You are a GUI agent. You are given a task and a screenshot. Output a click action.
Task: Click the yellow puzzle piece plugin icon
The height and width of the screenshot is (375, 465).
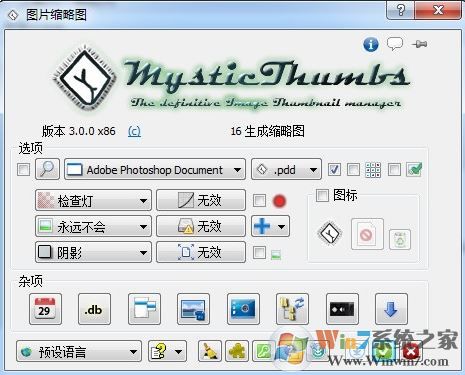tap(237, 351)
